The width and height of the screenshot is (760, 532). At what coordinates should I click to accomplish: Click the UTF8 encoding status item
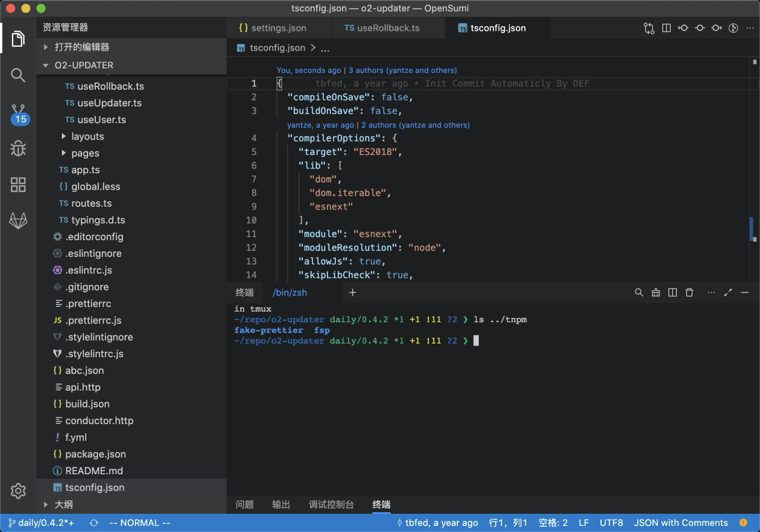tap(611, 522)
